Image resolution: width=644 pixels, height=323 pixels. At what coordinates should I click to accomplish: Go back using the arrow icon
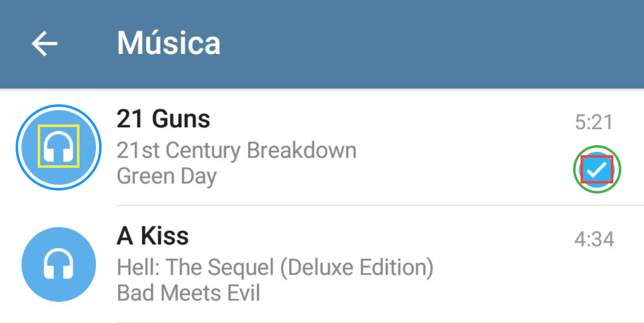pos(45,44)
